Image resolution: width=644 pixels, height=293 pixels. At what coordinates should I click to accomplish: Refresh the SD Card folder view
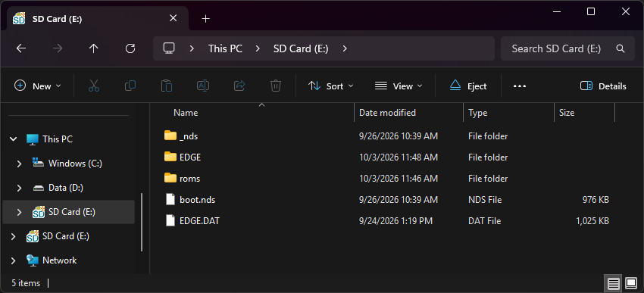coord(130,48)
